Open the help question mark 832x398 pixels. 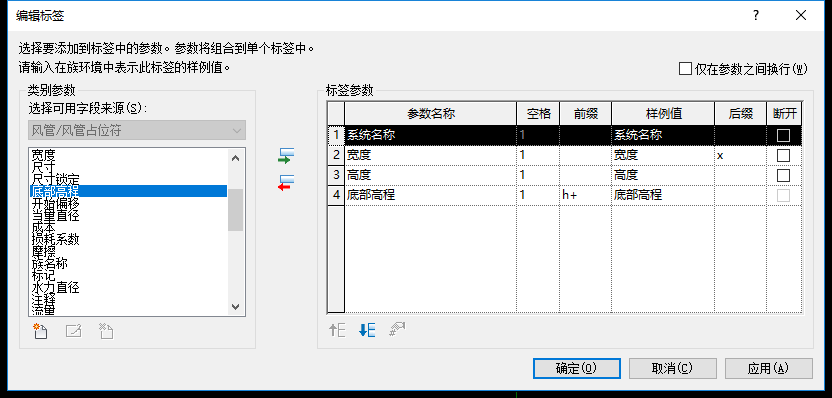pos(756,15)
